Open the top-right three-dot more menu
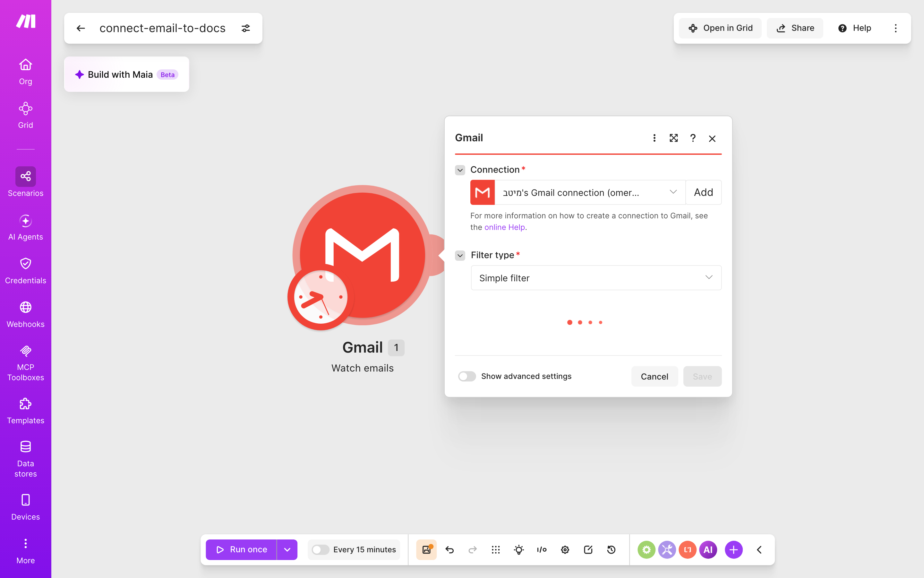 coord(895,28)
